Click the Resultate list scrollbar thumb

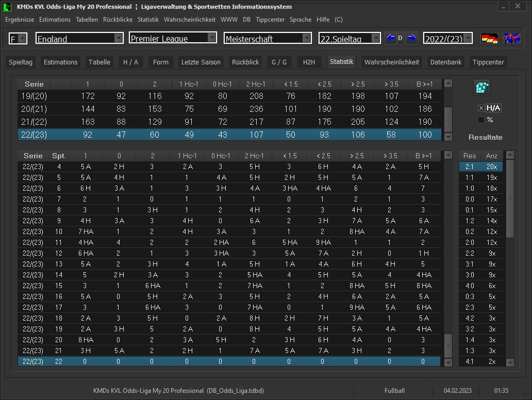[510, 199]
